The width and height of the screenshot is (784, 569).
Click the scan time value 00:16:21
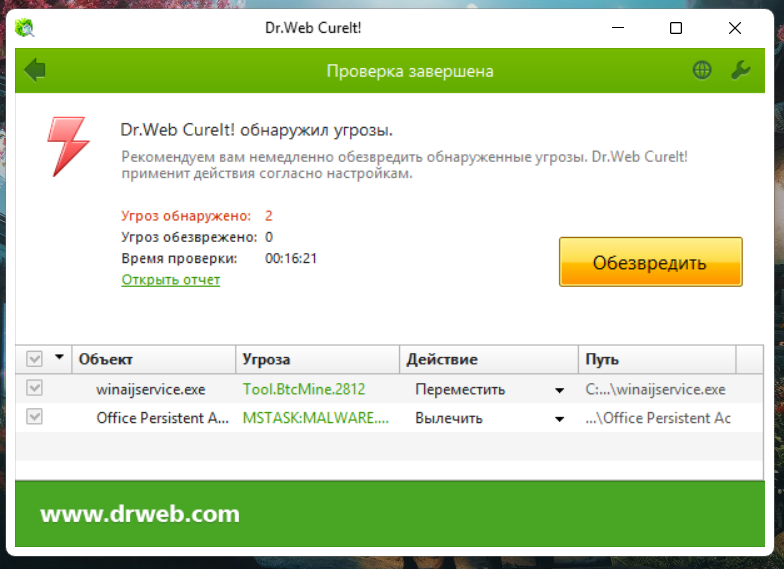(291, 258)
